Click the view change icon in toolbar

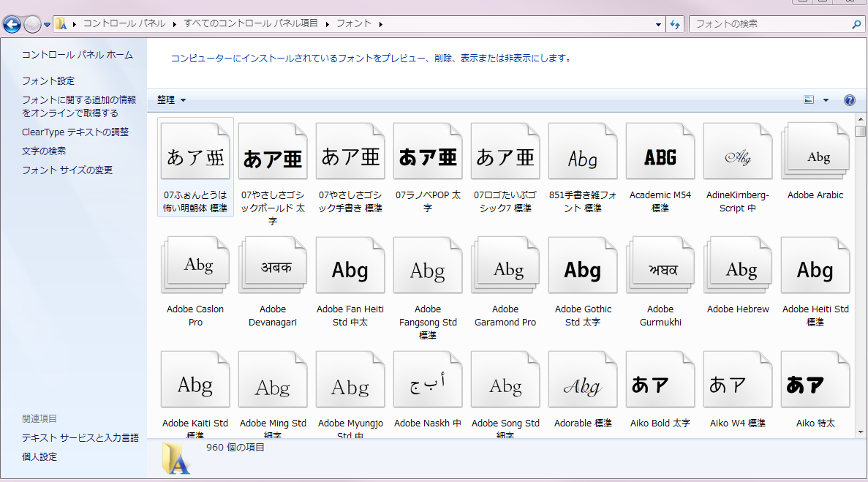click(x=809, y=100)
